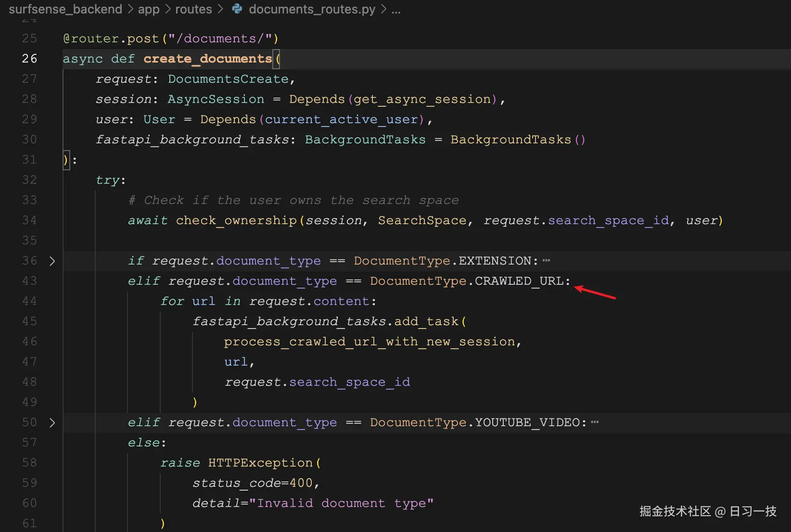The width and height of the screenshot is (791, 532).
Task: Click the HTTPException text on line 58
Action: (x=262, y=462)
